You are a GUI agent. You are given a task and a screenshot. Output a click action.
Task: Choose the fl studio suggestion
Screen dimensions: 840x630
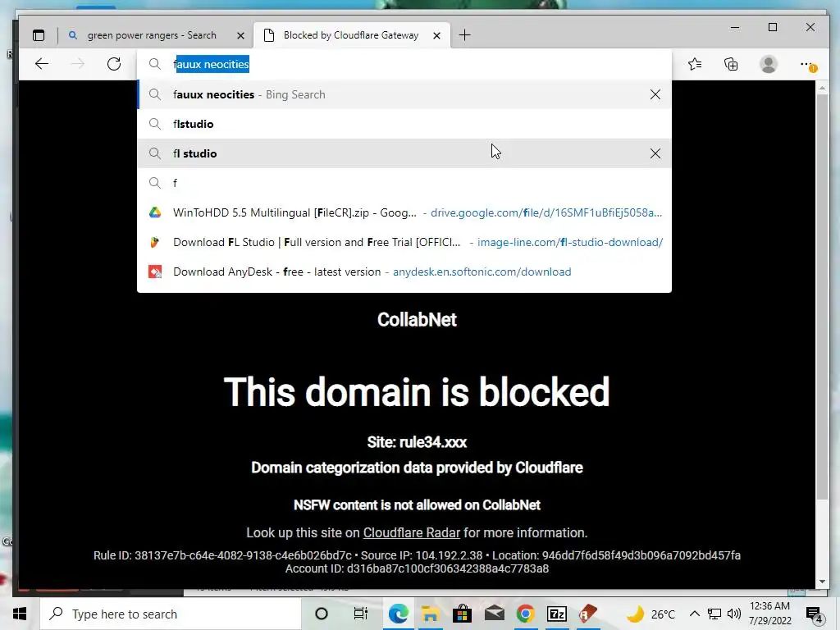[x=404, y=153]
